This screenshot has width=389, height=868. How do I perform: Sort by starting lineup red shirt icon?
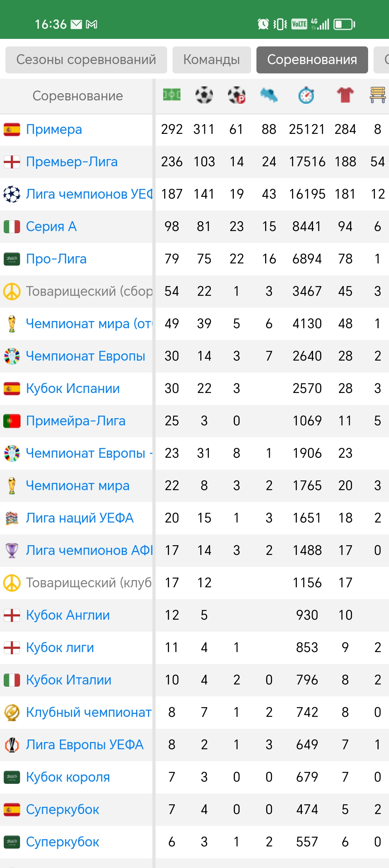(x=345, y=95)
